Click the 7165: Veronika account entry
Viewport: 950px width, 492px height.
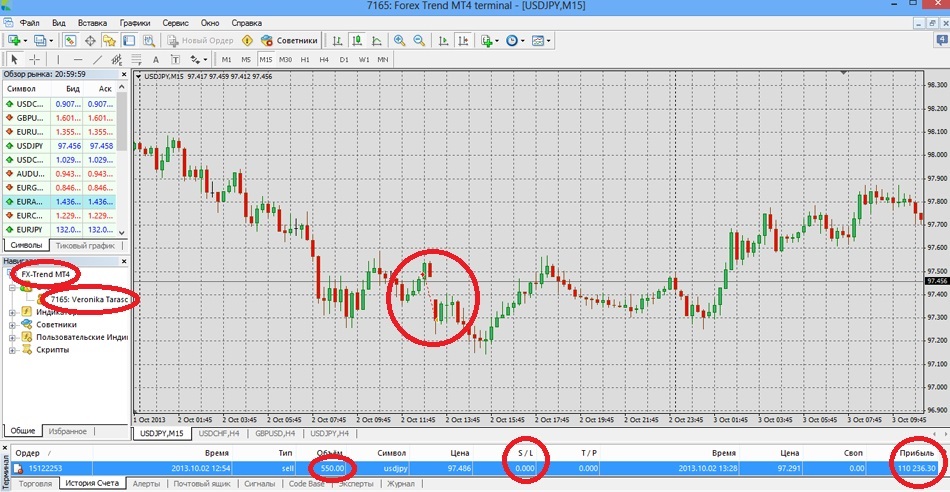tap(92, 298)
